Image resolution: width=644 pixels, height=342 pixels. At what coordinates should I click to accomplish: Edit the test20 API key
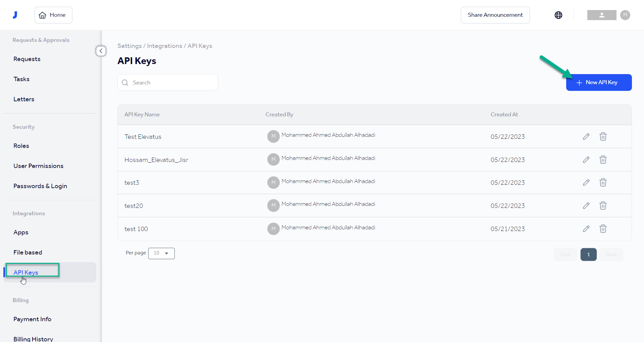(586, 206)
